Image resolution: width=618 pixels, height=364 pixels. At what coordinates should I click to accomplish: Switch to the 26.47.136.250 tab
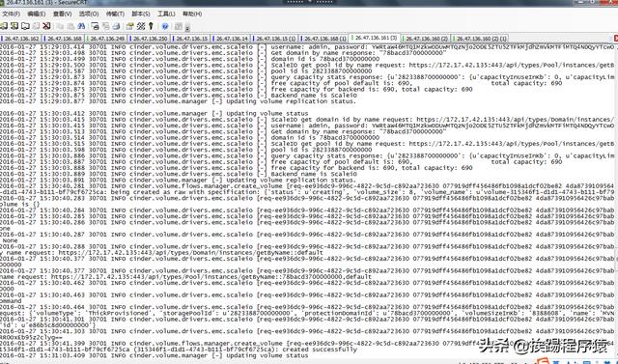(150, 39)
